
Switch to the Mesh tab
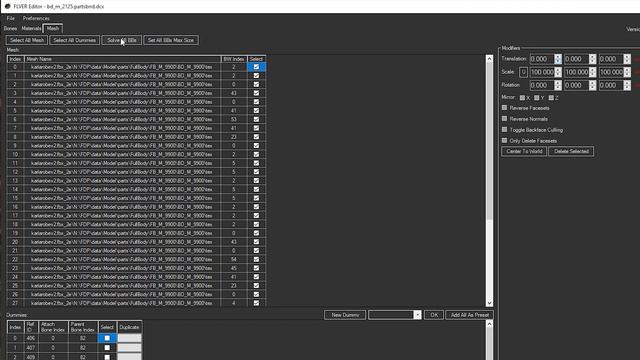point(53,28)
